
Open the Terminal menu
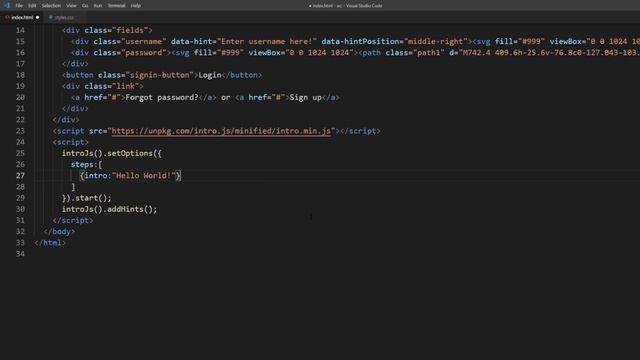pos(116,6)
